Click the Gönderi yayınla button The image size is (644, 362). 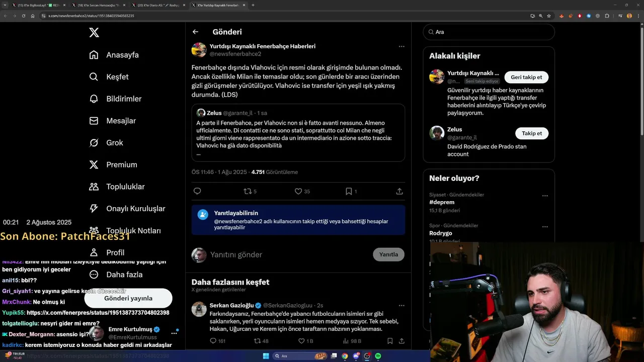tap(128, 298)
